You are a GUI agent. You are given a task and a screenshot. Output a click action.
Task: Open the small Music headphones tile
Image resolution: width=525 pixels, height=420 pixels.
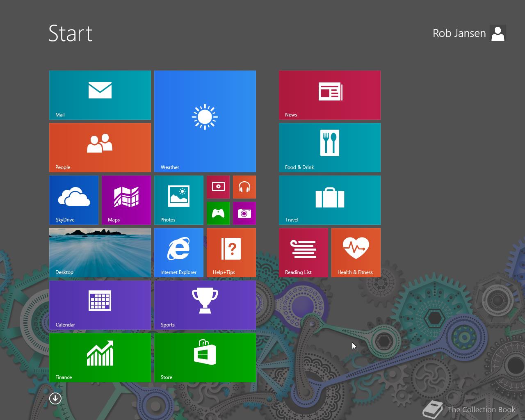(x=244, y=187)
